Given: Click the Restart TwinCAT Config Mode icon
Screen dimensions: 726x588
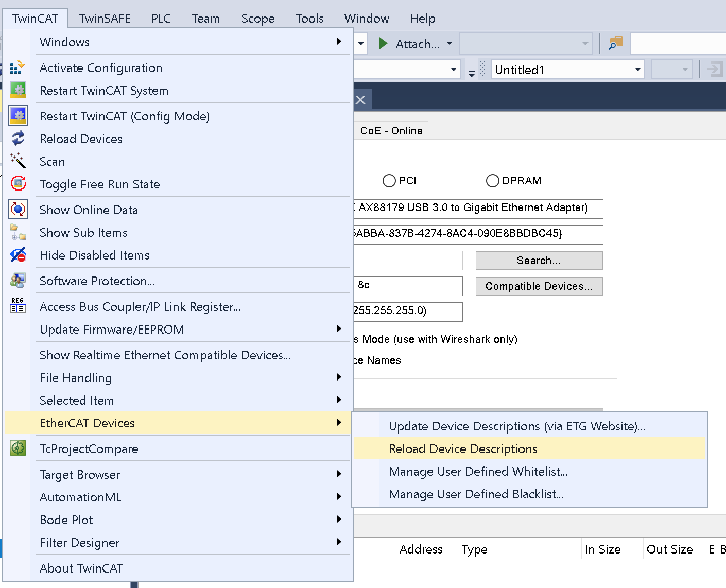Looking at the screenshot, I should coord(18,115).
